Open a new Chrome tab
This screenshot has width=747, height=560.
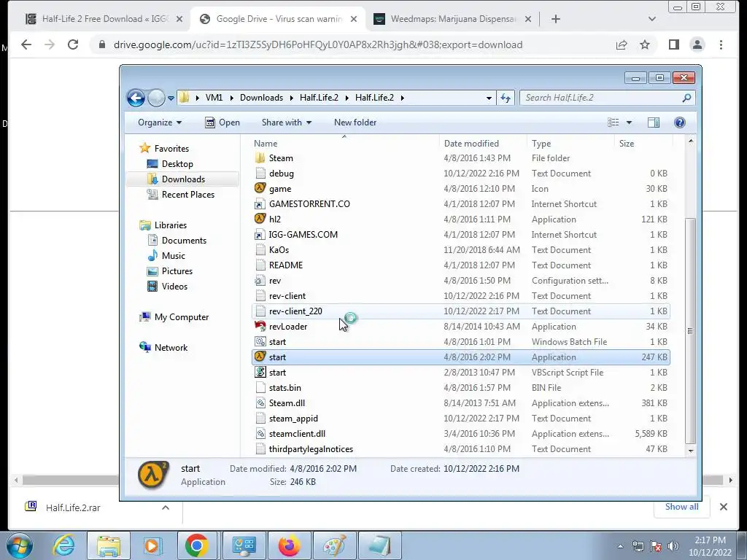555,19
